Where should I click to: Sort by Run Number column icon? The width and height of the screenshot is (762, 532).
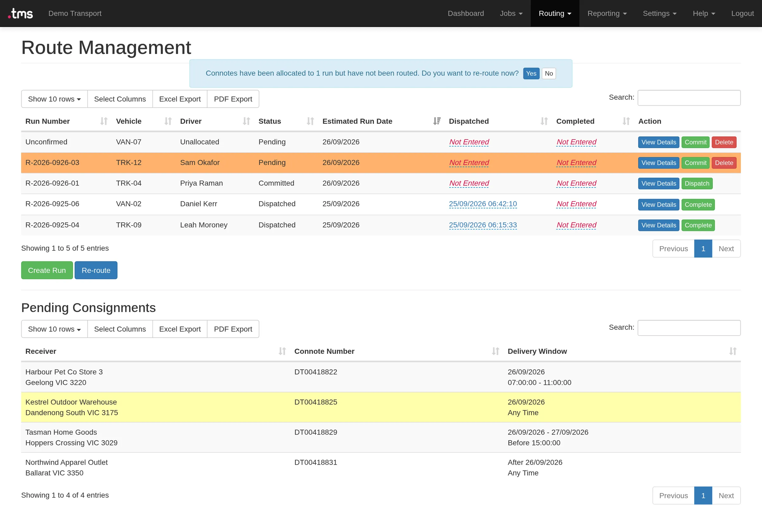point(104,122)
